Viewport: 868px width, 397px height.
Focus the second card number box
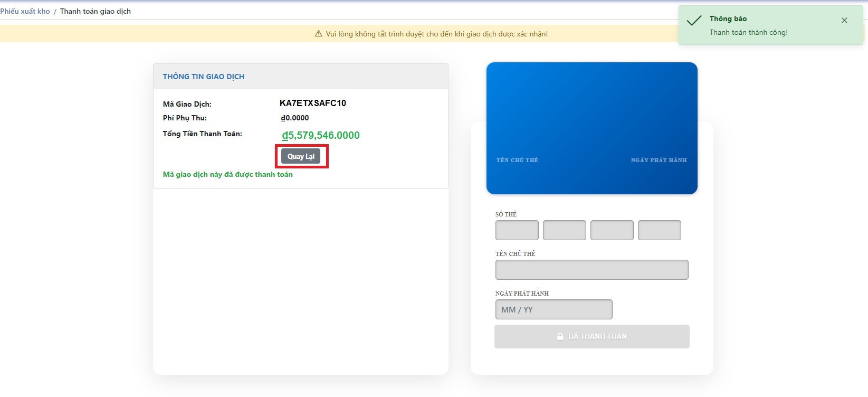pos(564,230)
